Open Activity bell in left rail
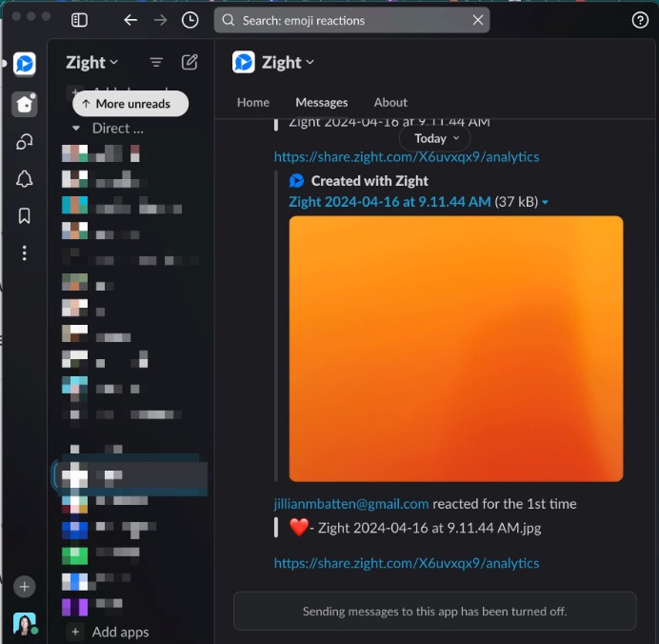The width and height of the screenshot is (659, 644). click(x=25, y=179)
